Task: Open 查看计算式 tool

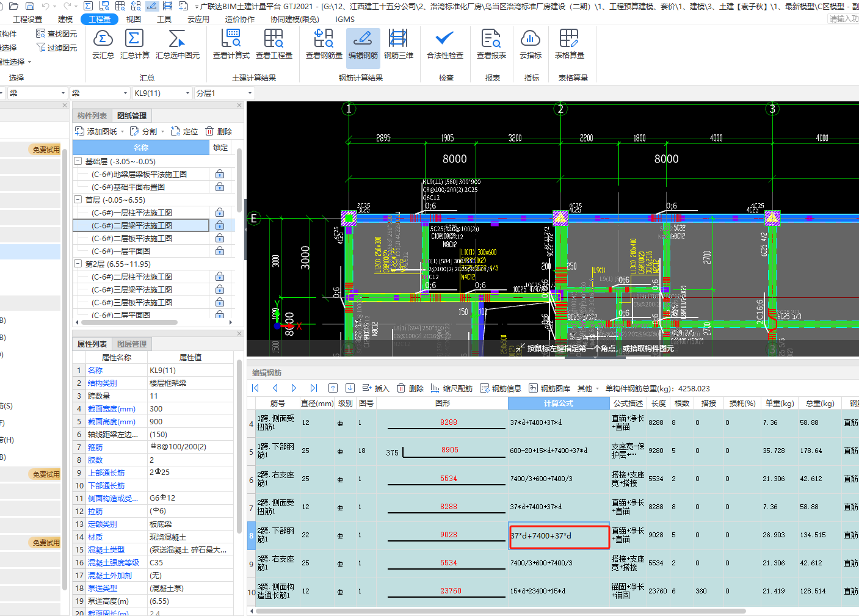Action: click(x=231, y=45)
